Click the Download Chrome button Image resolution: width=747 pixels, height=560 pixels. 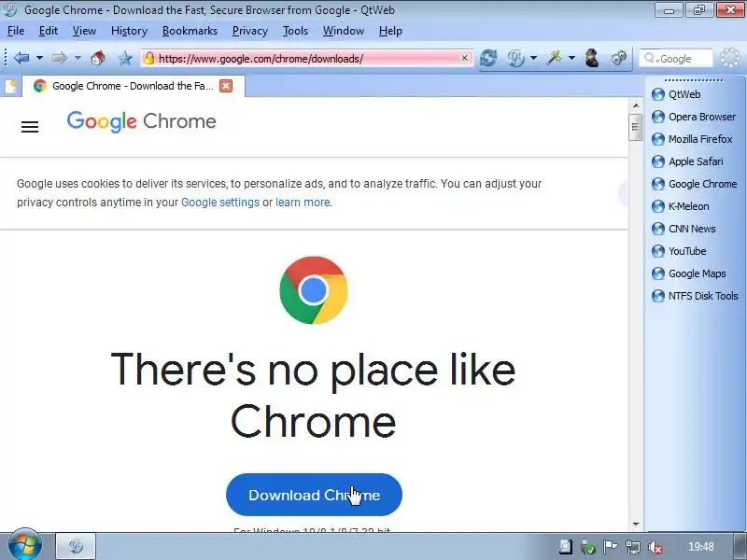(314, 495)
